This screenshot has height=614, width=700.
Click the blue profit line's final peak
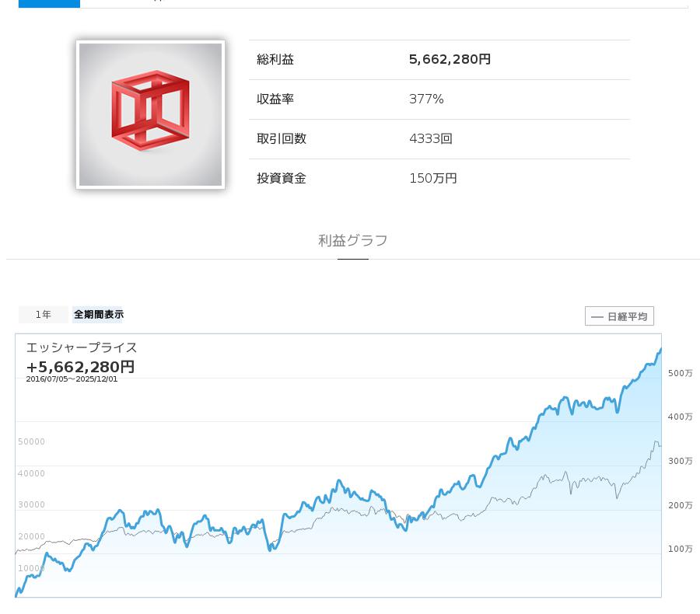point(660,351)
